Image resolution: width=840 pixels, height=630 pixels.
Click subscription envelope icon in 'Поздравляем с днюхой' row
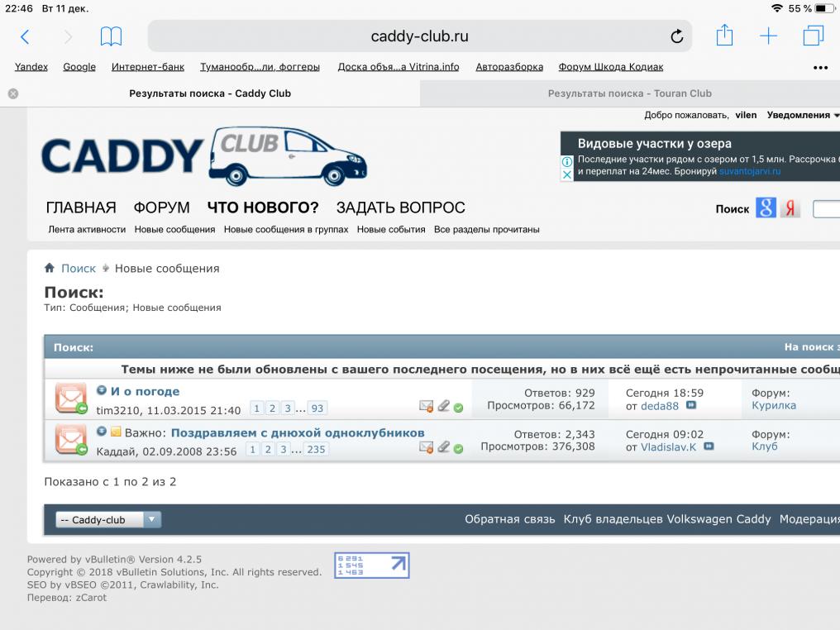coord(427,448)
